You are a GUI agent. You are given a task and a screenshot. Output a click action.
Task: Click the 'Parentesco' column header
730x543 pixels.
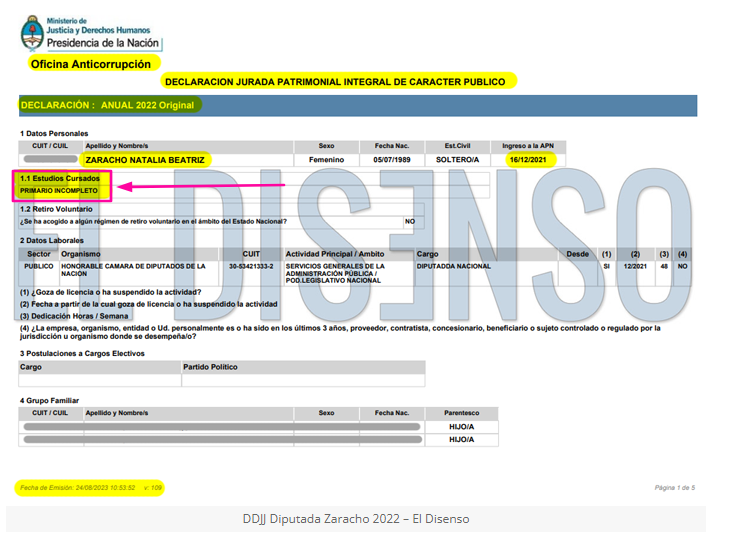coord(461,413)
